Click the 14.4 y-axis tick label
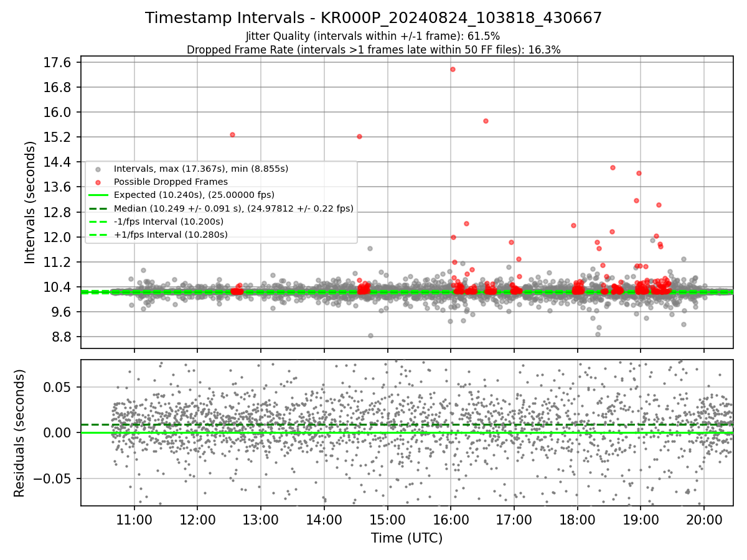This screenshot has width=747, height=560. (x=59, y=162)
